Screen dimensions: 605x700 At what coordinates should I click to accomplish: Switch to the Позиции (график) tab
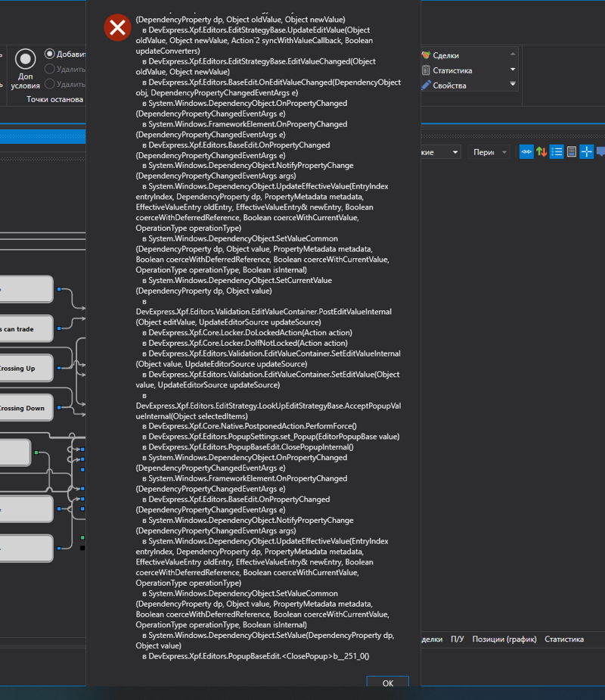coord(504,639)
